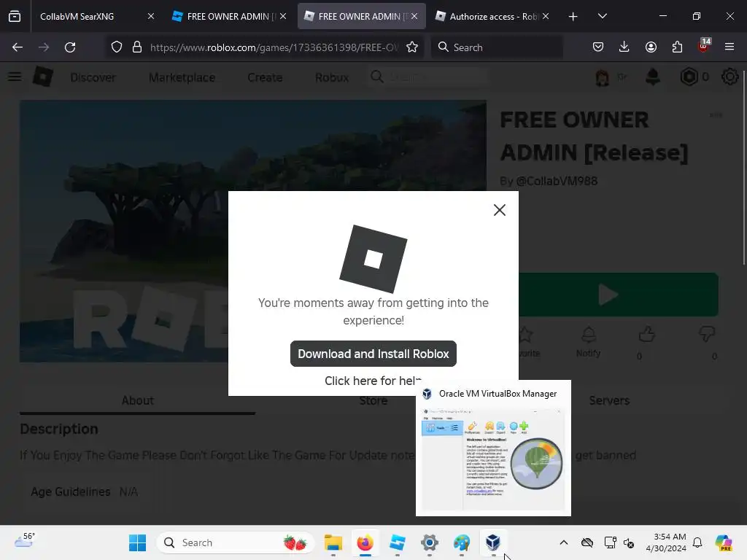The width and height of the screenshot is (747, 560).
Task: View site security padlock information
Action: click(137, 47)
